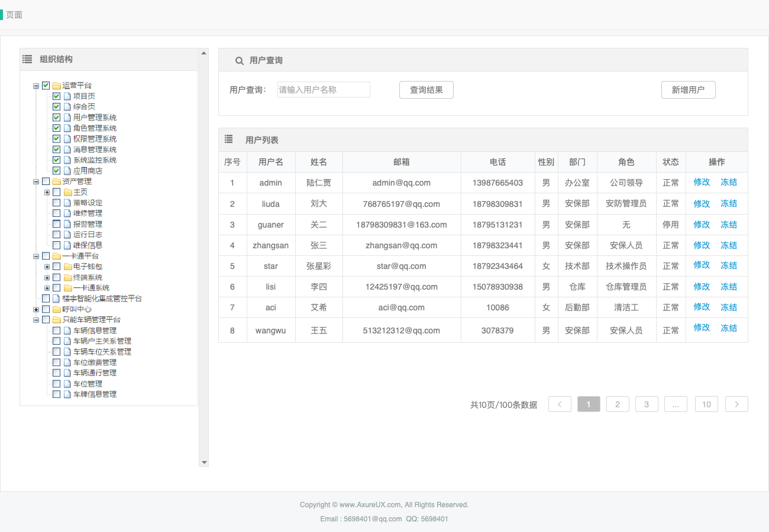769x532 pixels.
Task: Click the file icon of 应用商店
Action: [x=67, y=171]
